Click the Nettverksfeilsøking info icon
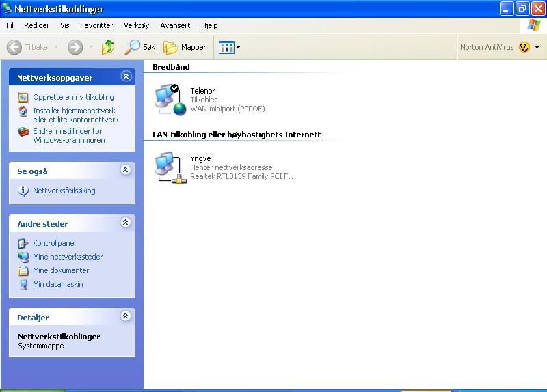 pyautogui.click(x=23, y=191)
